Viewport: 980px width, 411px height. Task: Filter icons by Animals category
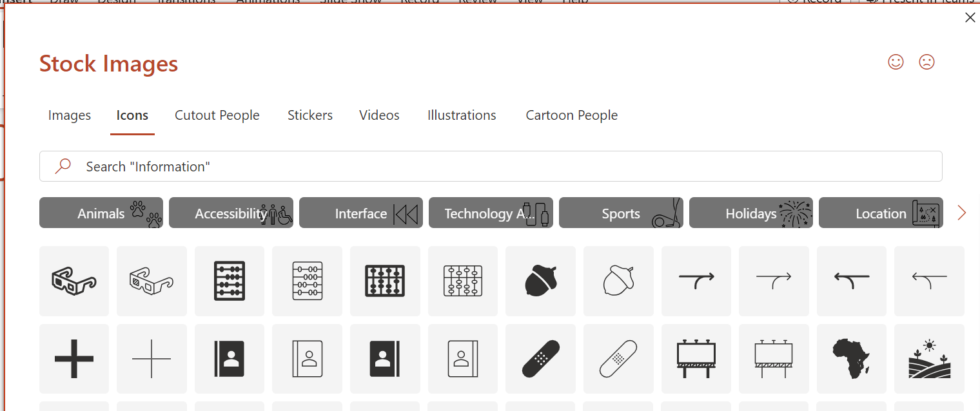[101, 213]
